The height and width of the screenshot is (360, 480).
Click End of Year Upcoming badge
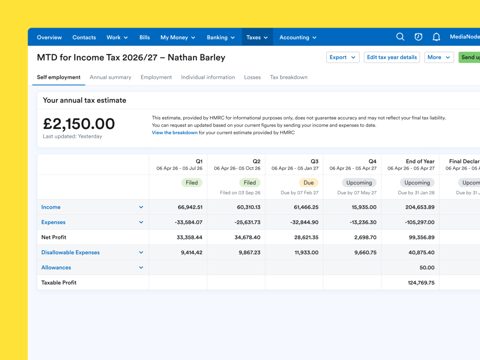coord(417,183)
